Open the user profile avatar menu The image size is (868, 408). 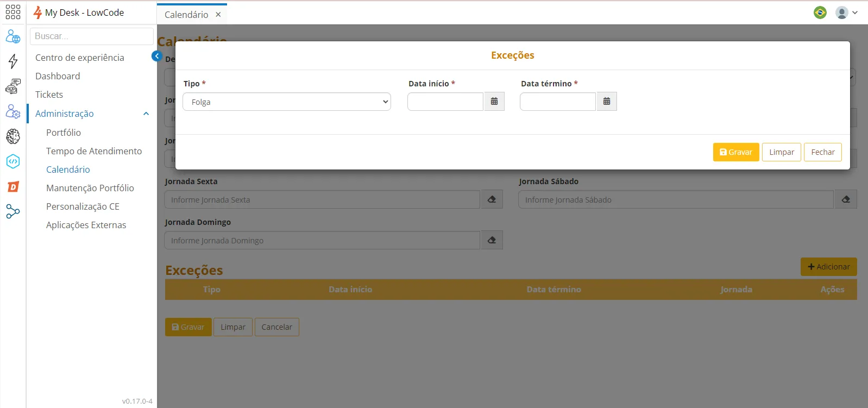(x=846, y=12)
